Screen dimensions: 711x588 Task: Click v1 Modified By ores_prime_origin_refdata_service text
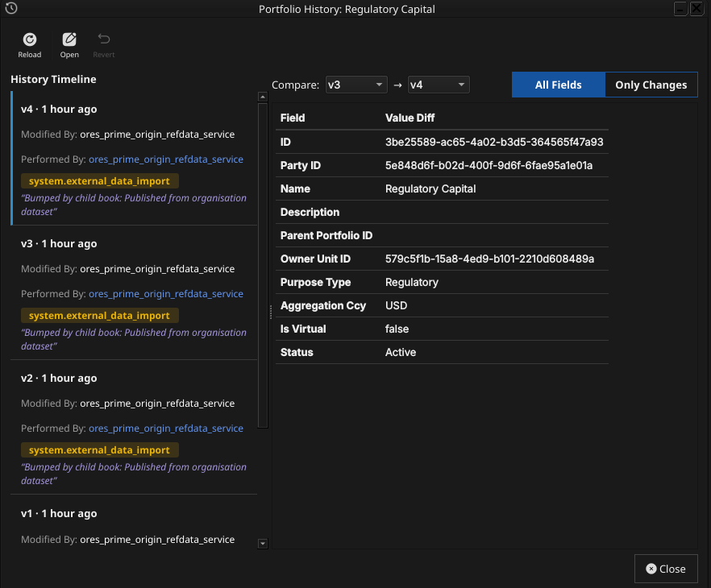click(x=157, y=540)
